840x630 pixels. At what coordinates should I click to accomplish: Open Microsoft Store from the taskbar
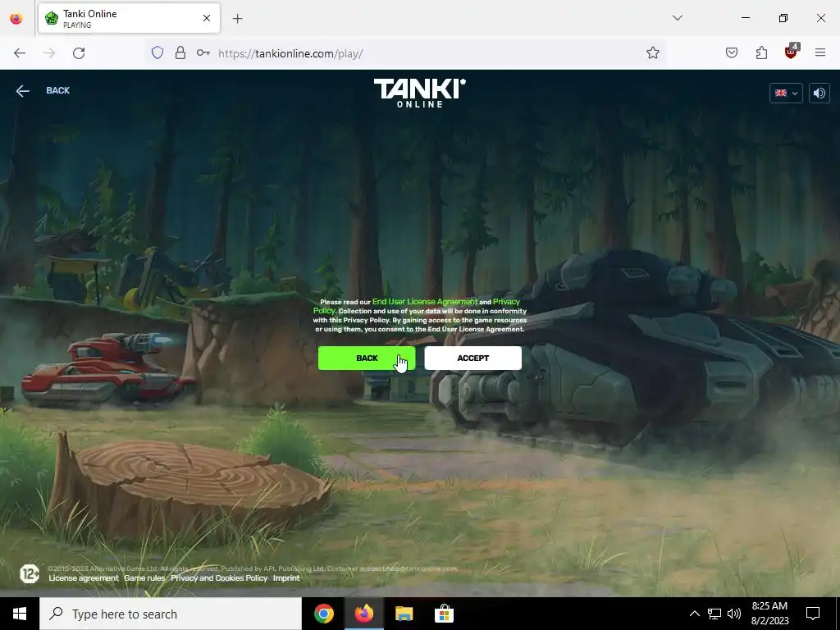coord(444,614)
